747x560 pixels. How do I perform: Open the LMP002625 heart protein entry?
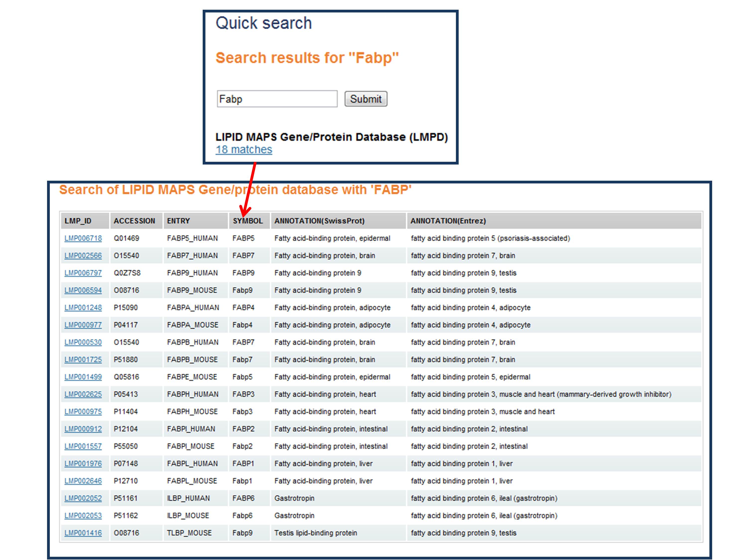click(x=83, y=394)
